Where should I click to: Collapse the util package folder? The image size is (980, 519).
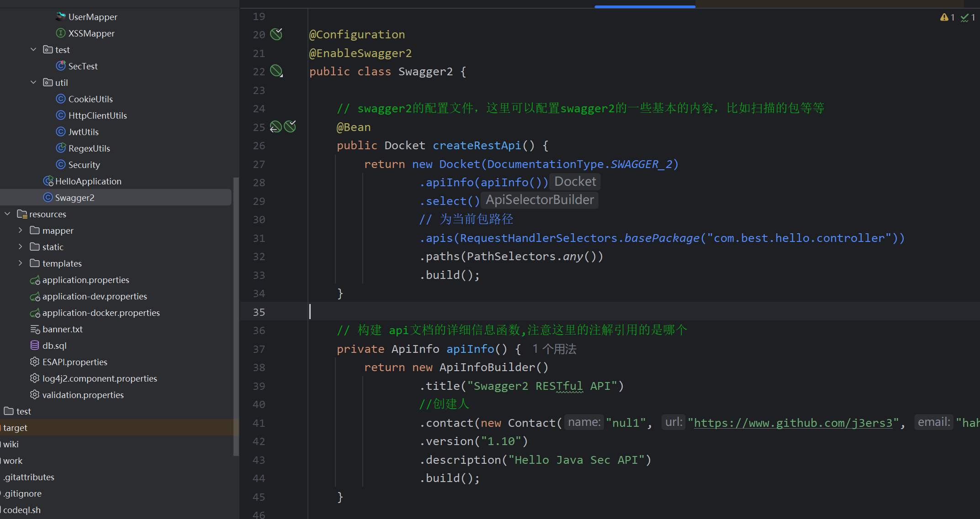coord(33,82)
